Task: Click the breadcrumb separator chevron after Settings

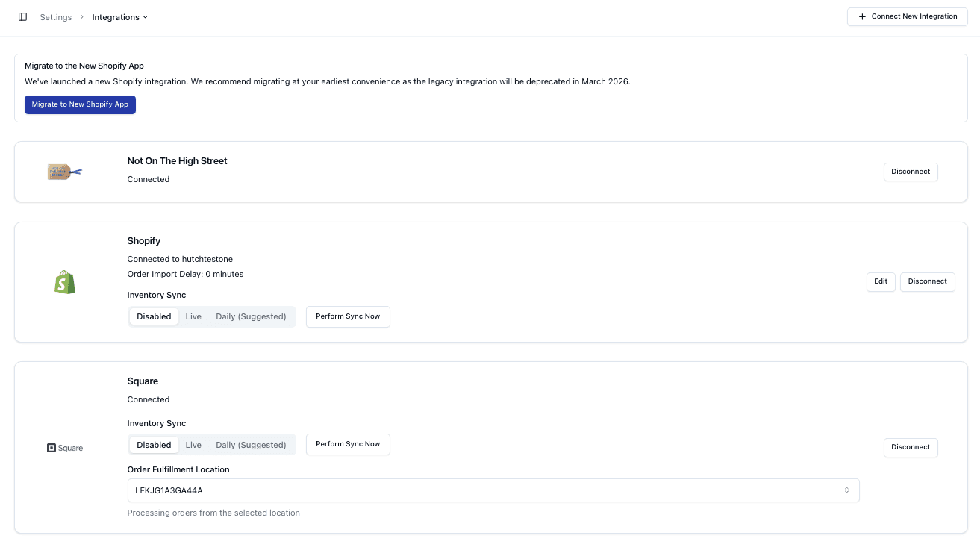Action: (x=82, y=17)
